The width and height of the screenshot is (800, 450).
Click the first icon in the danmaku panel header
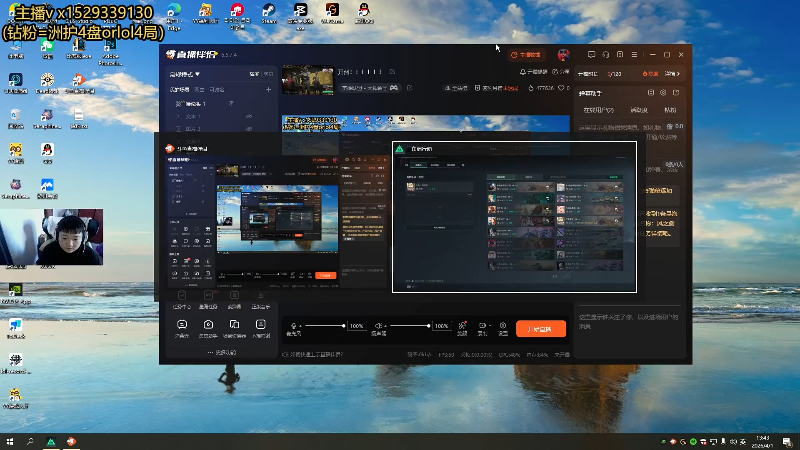pyautogui.click(x=651, y=93)
